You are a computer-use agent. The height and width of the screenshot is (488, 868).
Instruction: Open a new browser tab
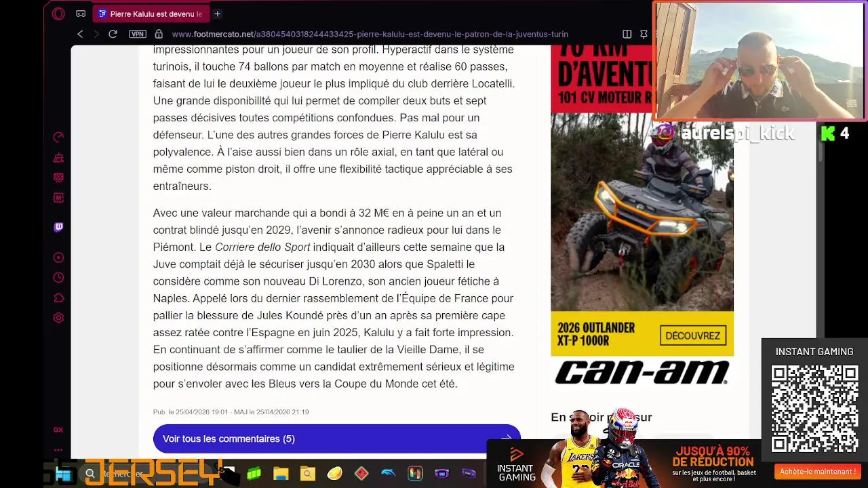217,14
